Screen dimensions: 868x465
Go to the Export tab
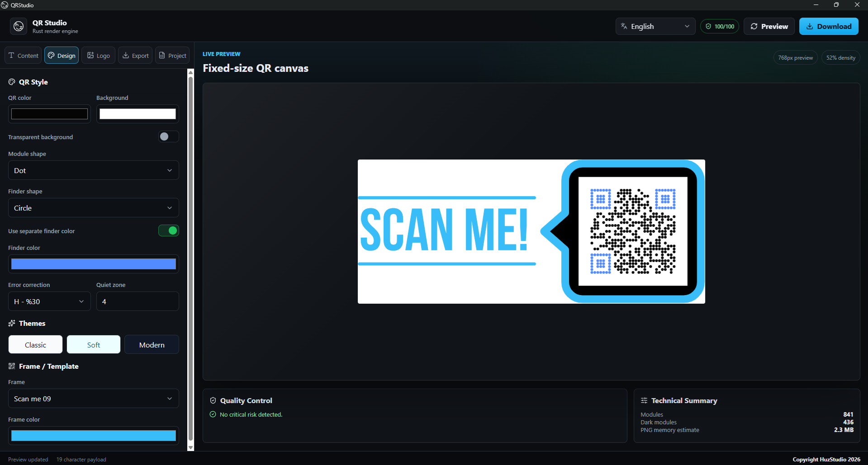[x=135, y=55]
